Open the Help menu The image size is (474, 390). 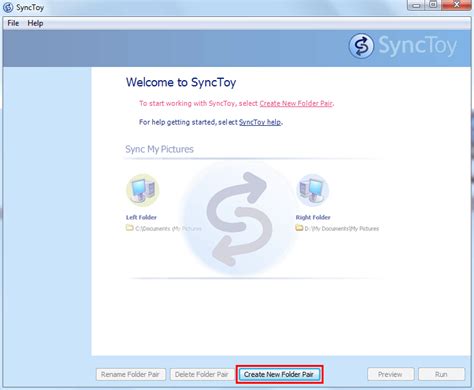35,23
